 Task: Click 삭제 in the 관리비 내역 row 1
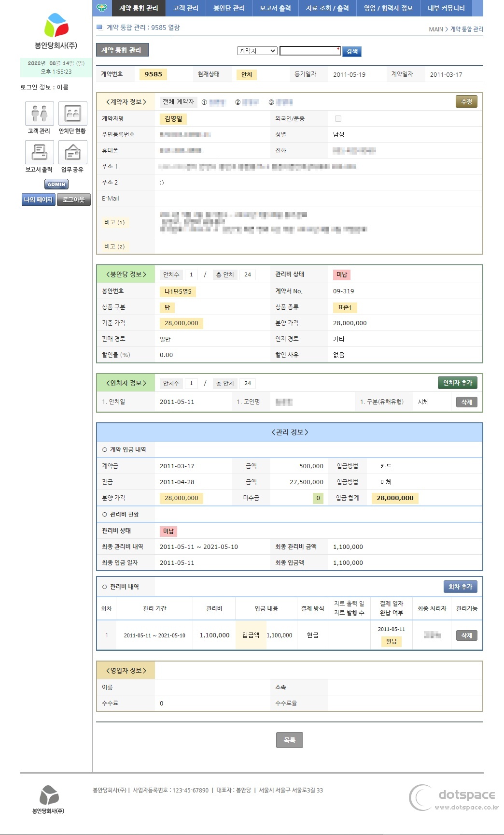point(466,635)
